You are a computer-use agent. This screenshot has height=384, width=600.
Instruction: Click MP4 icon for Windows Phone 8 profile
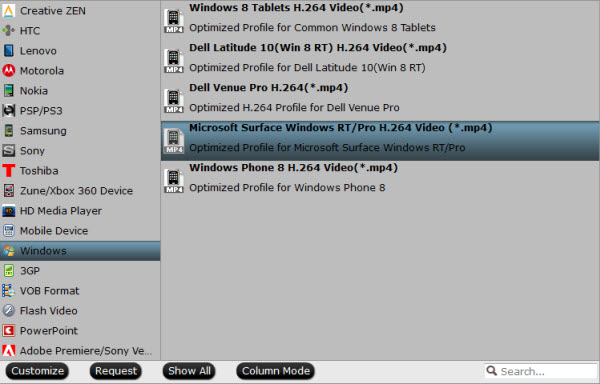pyautogui.click(x=174, y=181)
